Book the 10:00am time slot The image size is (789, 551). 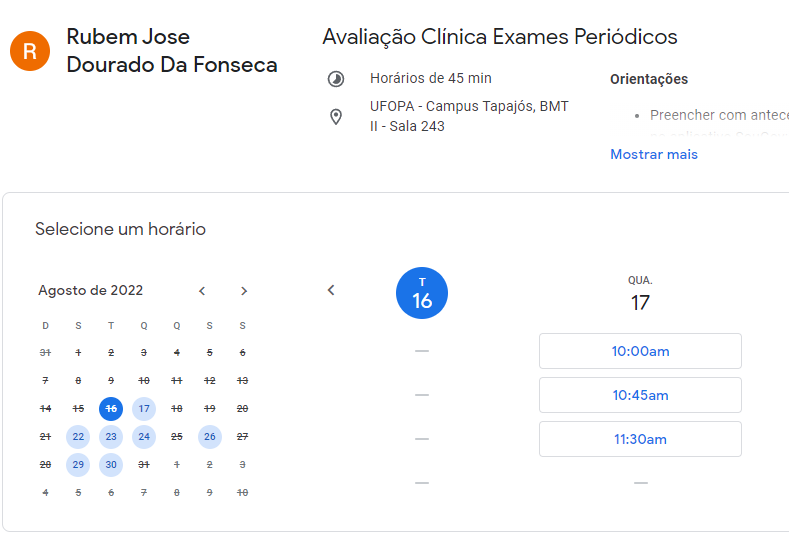[640, 351]
